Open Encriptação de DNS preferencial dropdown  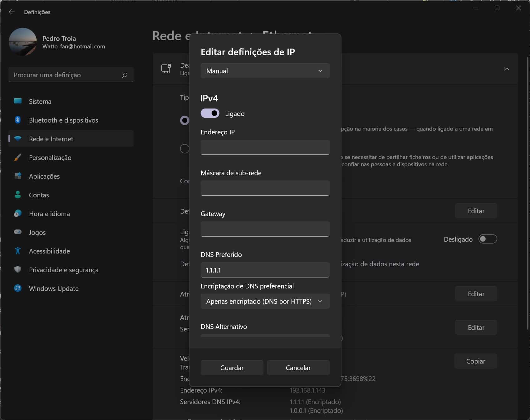(x=265, y=301)
